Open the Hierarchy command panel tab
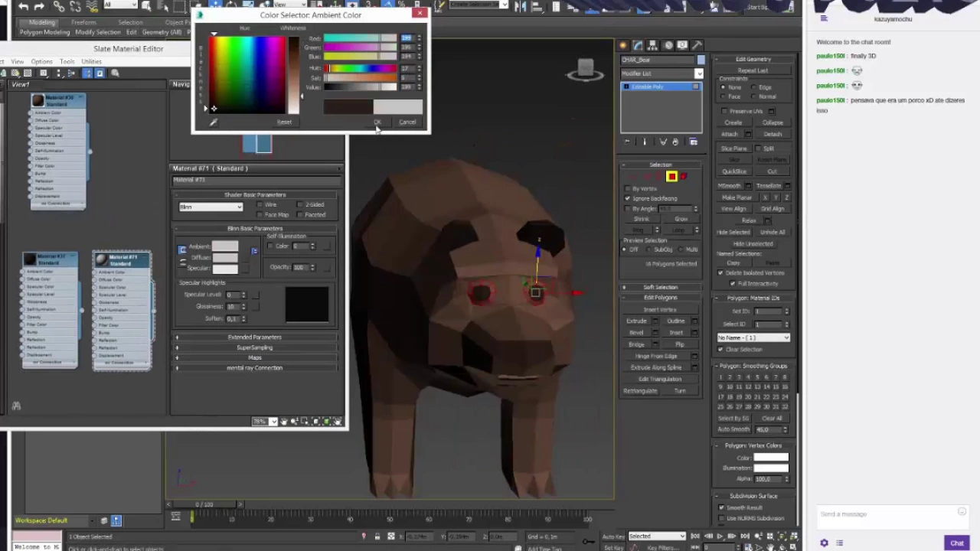 [653, 45]
